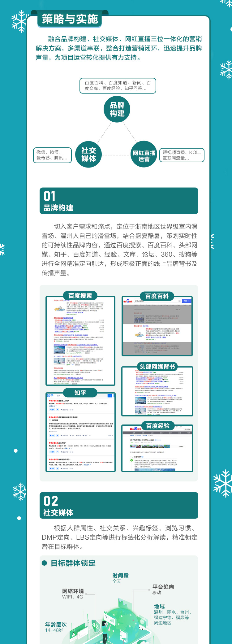Select the 社交媒体 circle node
Screen dimensions: 232x644
pos(88,154)
